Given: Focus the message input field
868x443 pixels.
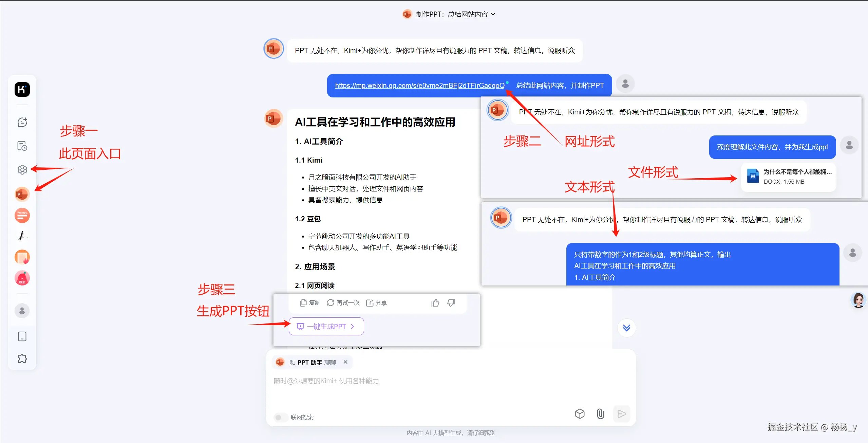Looking at the screenshot, I should pyautogui.click(x=450, y=381).
